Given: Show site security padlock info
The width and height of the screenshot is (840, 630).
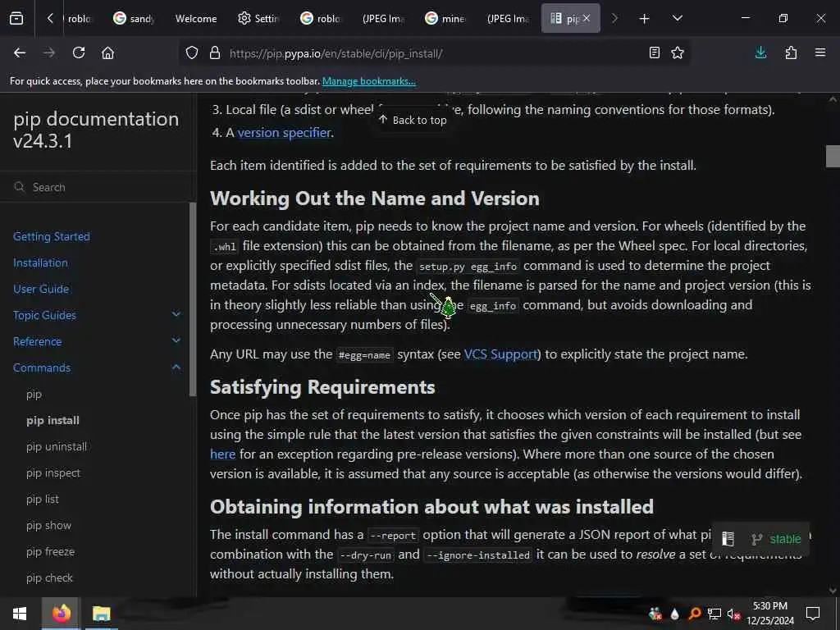Looking at the screenshot, I should 215,52.
